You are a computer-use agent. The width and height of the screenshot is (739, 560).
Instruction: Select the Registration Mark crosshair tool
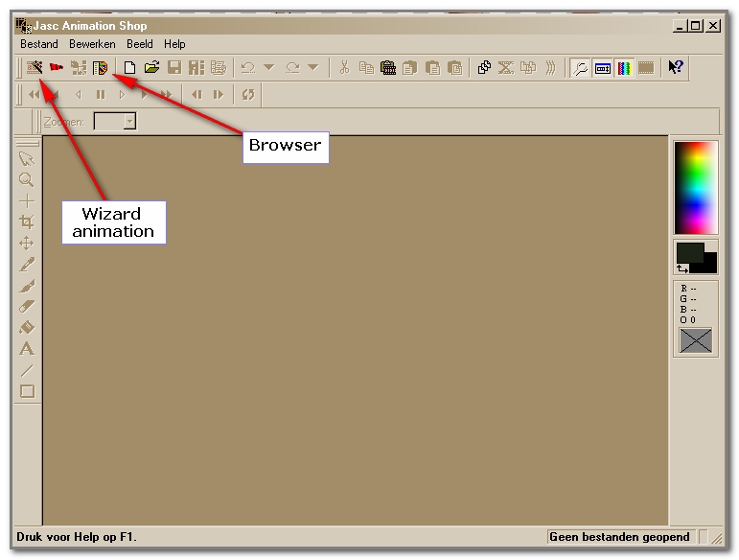point(27,201)
